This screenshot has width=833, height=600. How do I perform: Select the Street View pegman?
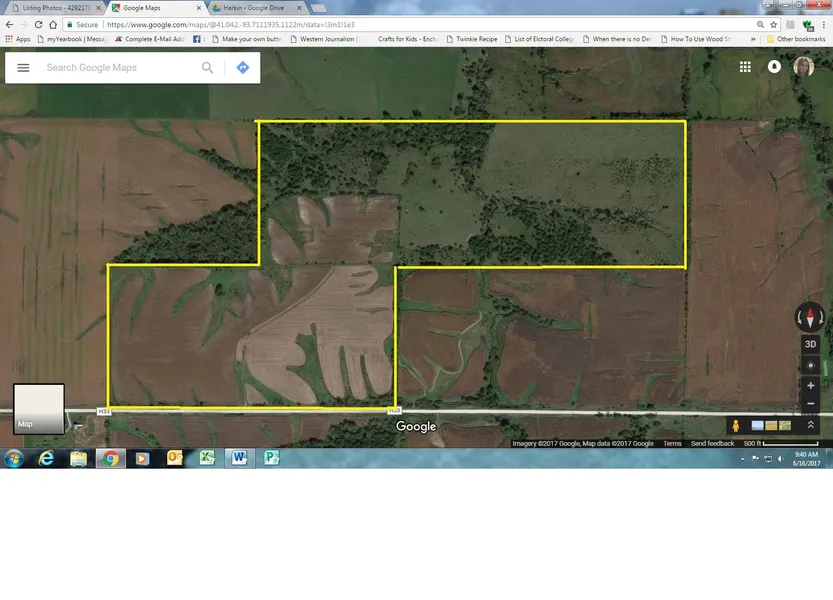click(736, 425)
